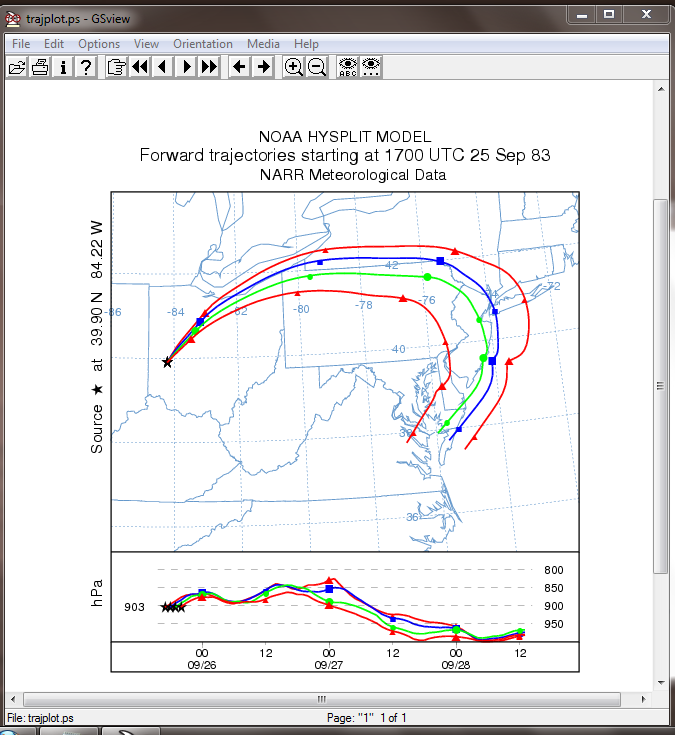Viewport: 675px width, 735px height.
Task: Click the Find Next eye dots icon
Action: [x=371, y=67]
